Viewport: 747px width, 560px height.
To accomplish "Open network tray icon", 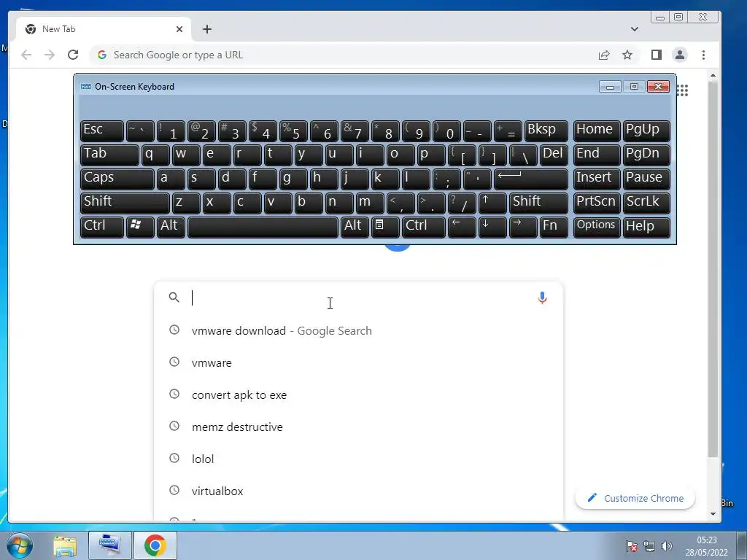I will [x=649, y=546].
